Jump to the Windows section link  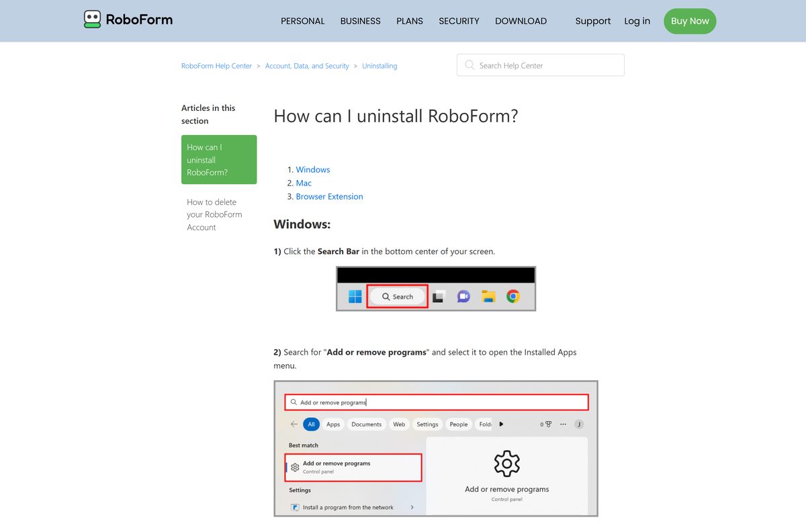tap(313, 169)
